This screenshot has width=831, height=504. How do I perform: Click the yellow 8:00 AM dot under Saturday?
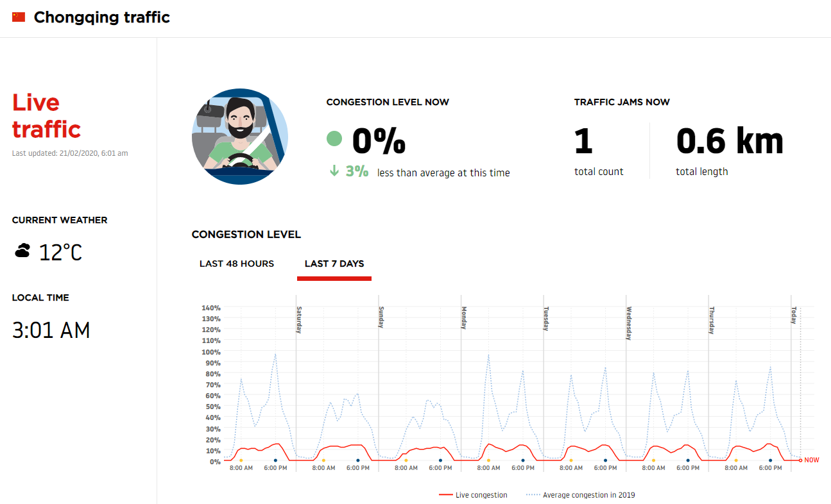pos(323,460)
